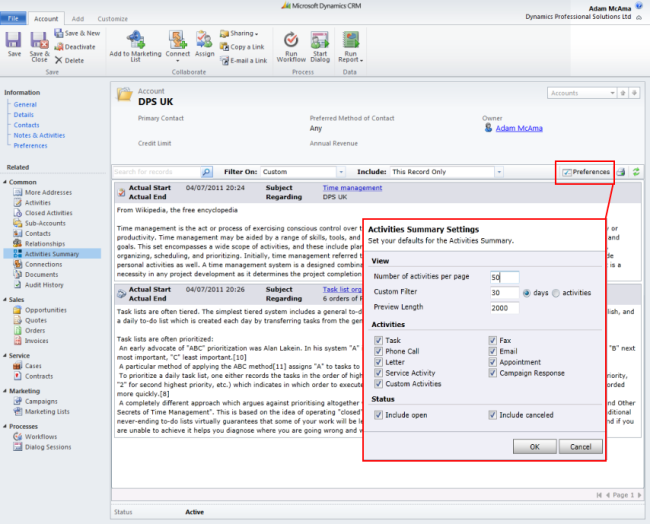The width and height of the screenshot is (650, 524).
Task: Open the Include dropdown
Action: pos(499,172)
